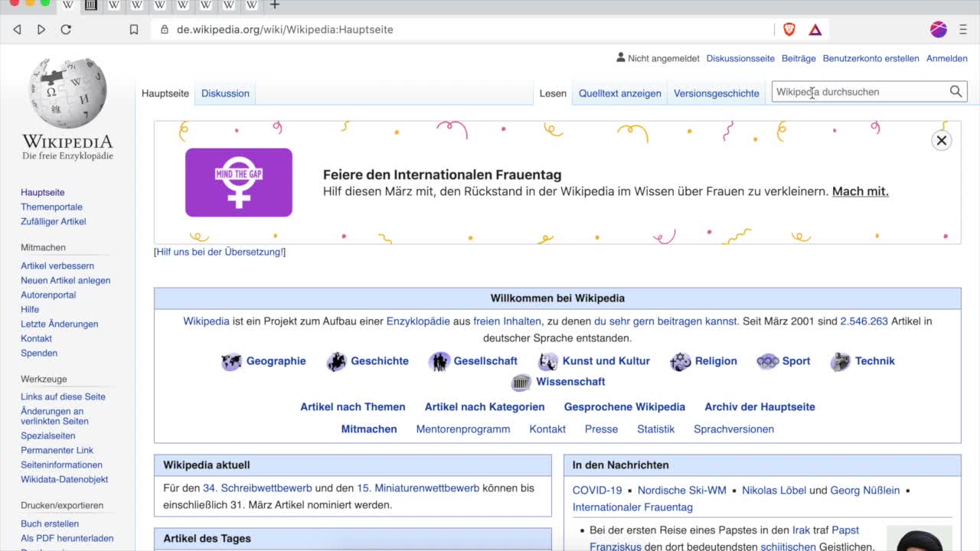
Task: Click the Spenden sidebar link
Action: (x=39, y=353)
